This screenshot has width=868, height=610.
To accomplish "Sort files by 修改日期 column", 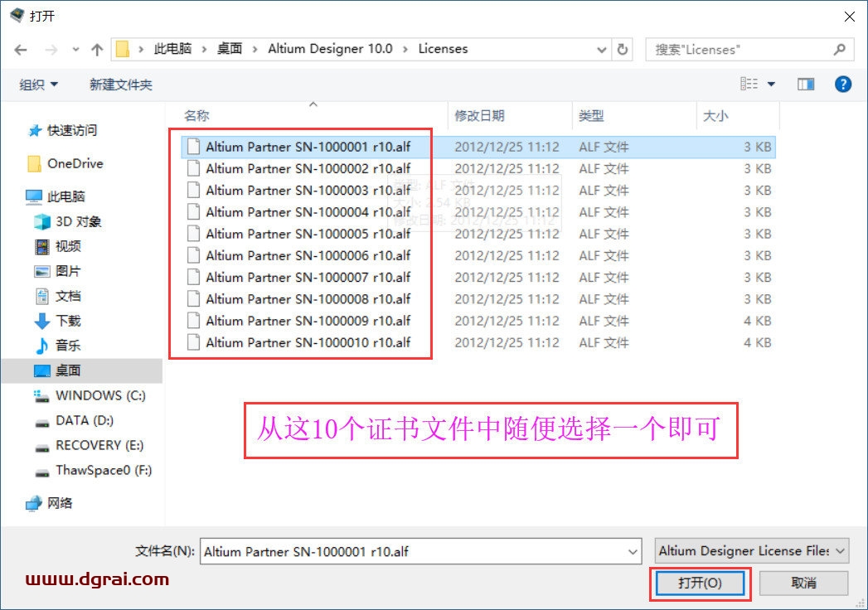I will [x=479, y=116].
